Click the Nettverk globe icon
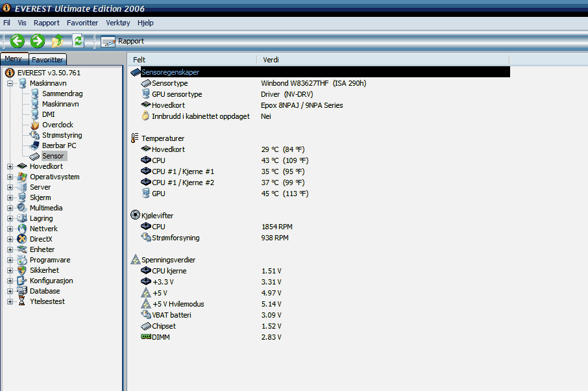 pyautogui.click(x=22, y=229)
